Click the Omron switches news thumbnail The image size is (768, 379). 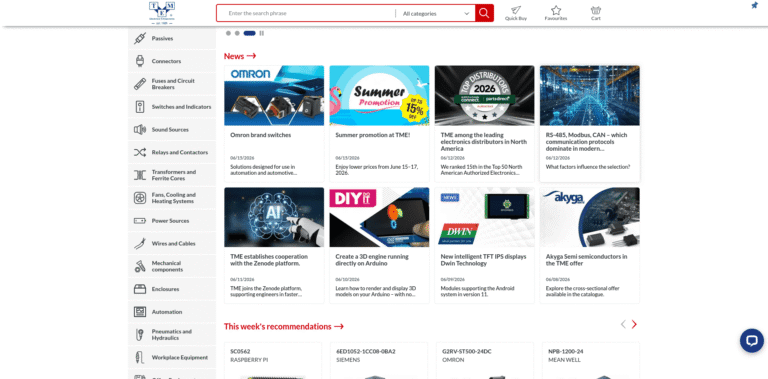click(274, 95)
